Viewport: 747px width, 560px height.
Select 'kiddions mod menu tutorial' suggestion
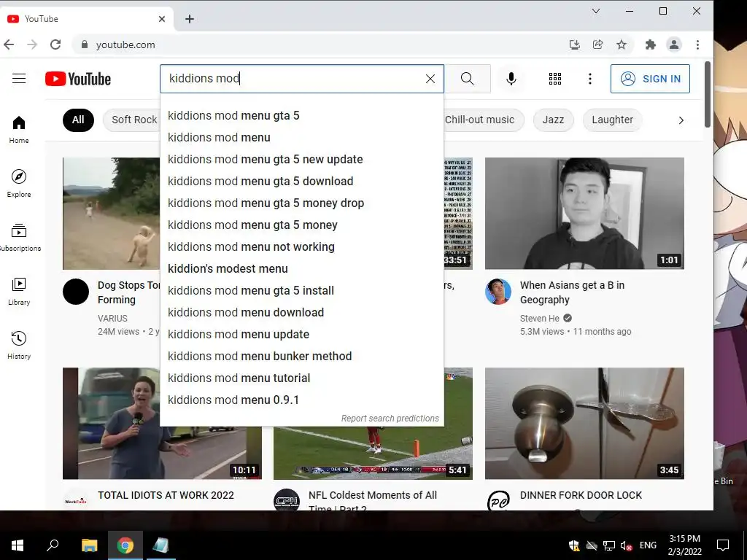(x=301, y=378)
